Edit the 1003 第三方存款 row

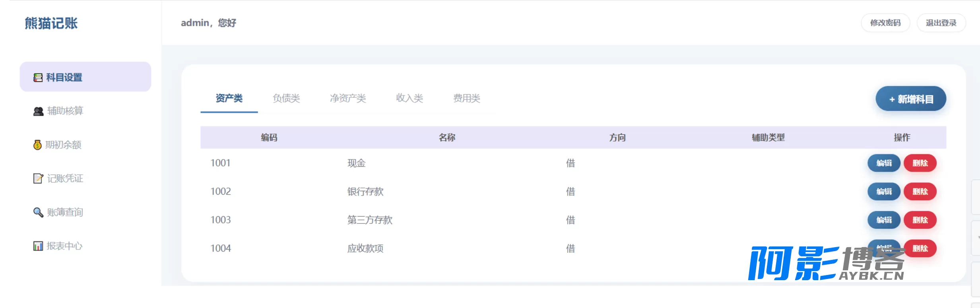click(x=884, y=220)
